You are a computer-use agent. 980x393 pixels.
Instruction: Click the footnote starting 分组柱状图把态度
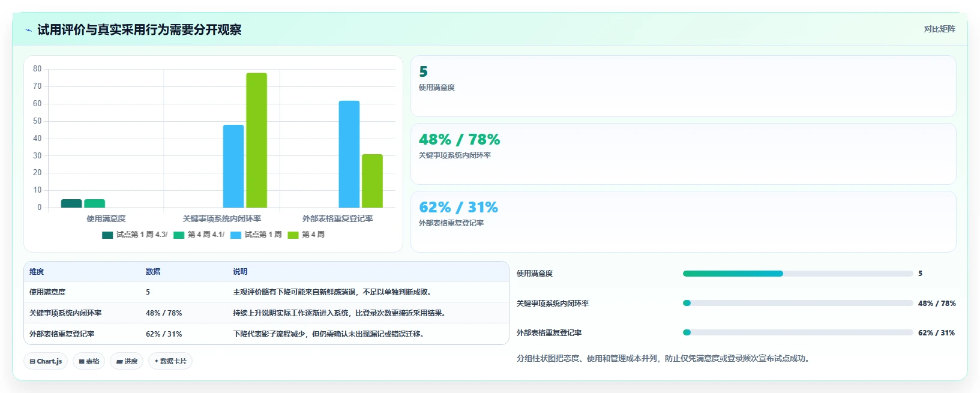coord(664,358)
